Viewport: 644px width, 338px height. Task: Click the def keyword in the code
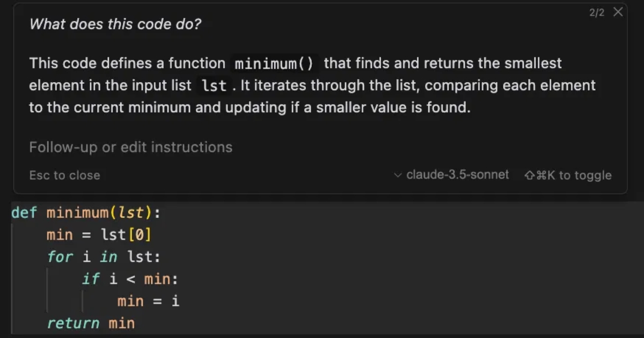[24, 213]
